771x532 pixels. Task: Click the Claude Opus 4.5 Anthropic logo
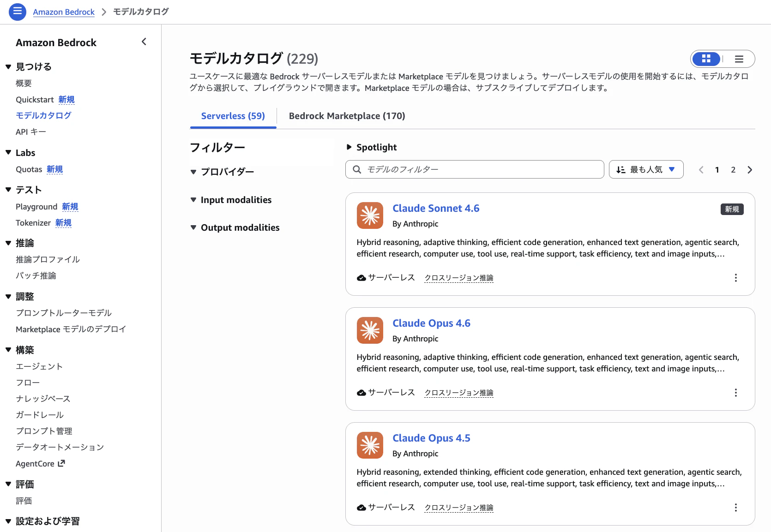[370, 445]
